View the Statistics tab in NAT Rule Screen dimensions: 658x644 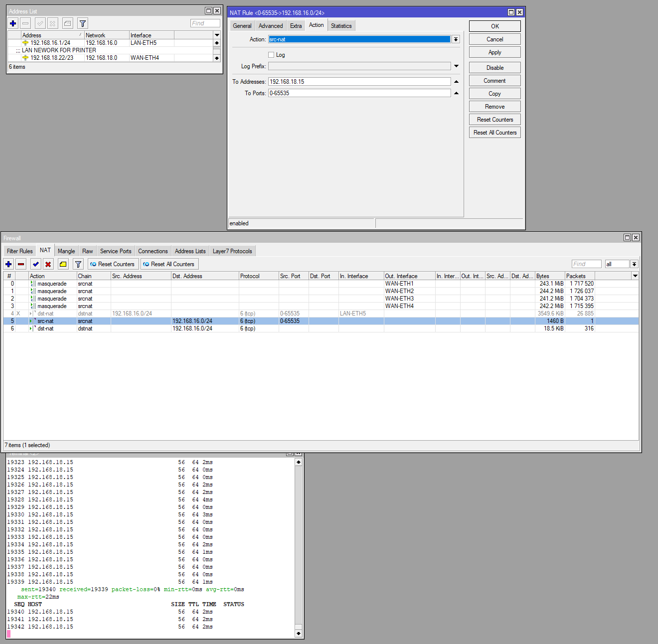coord(341,26)
